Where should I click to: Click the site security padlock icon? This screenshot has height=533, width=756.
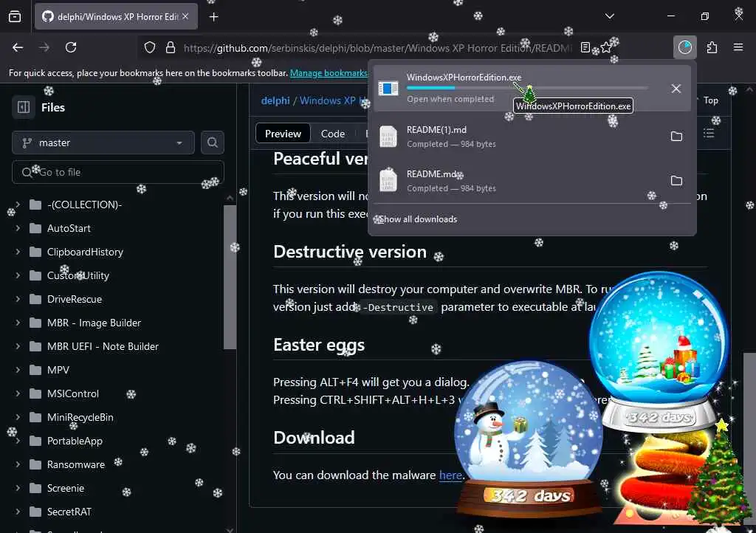[x=171, y=47]
